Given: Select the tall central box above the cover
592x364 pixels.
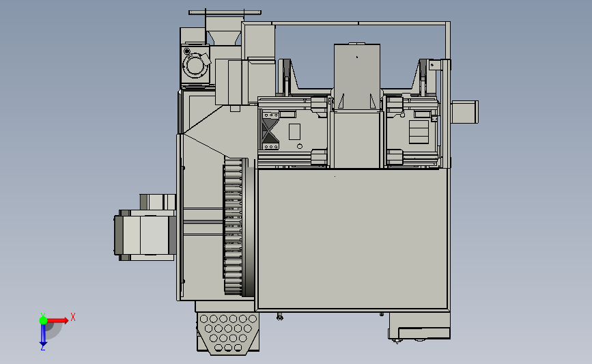Looking at the screenshot, I should (x=357, y=77).
